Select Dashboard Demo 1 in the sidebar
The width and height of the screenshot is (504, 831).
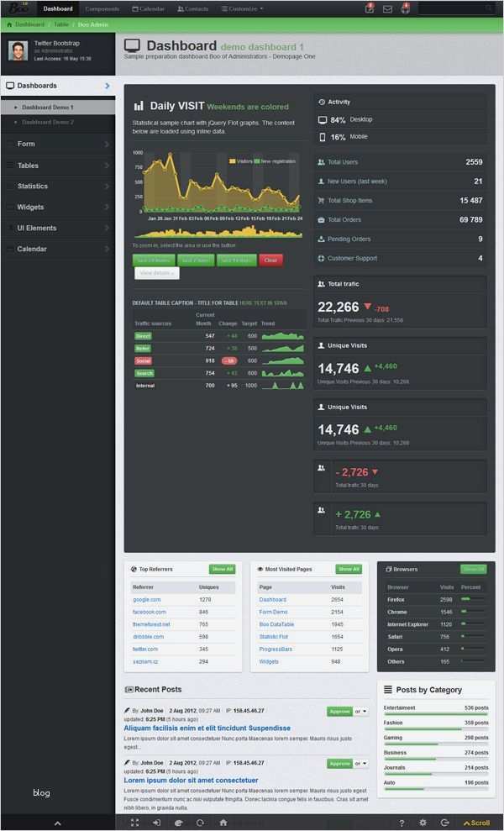(x=58, y=107)
